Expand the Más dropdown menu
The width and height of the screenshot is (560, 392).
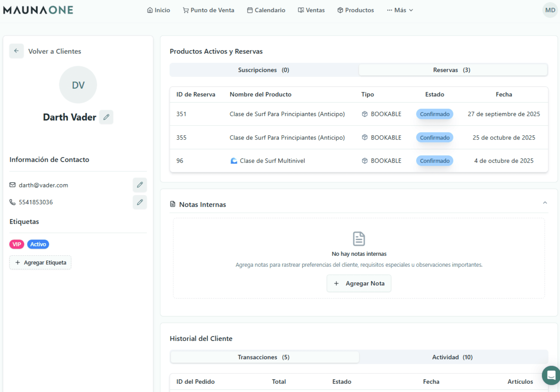coord(400,10)
